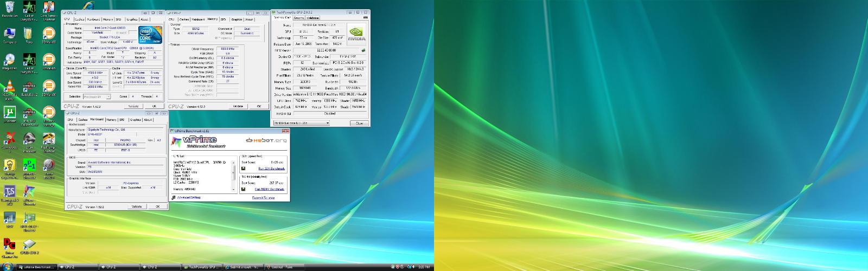Click the Windows Start orb
This screenshot has height=271, width=868.
(x=8, y=267)
